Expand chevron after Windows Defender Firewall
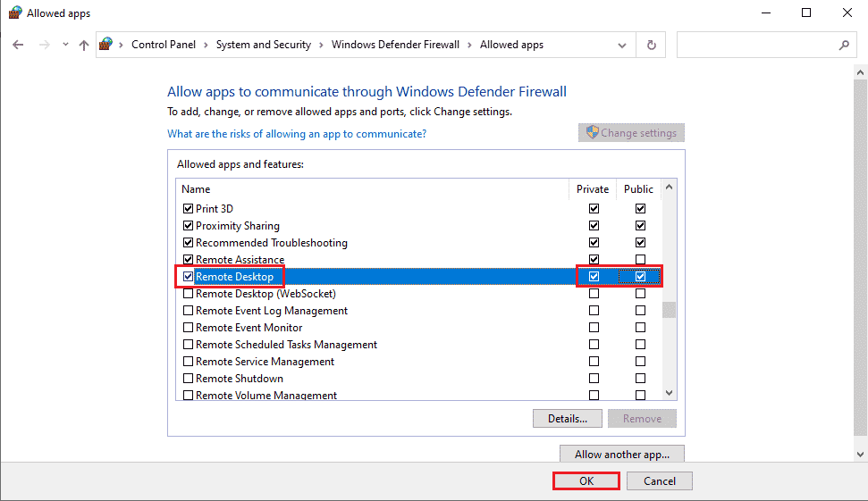The width and height of the screenshot is (868, 501). point(469,45)
